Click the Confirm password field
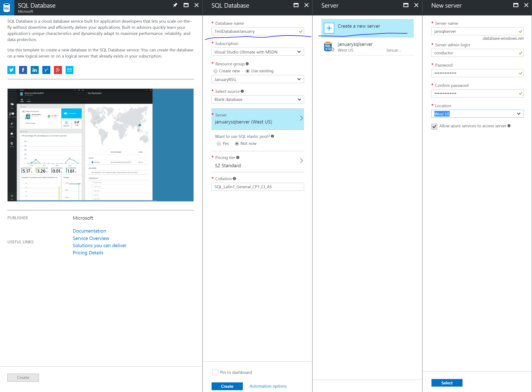 pos(477,93)
